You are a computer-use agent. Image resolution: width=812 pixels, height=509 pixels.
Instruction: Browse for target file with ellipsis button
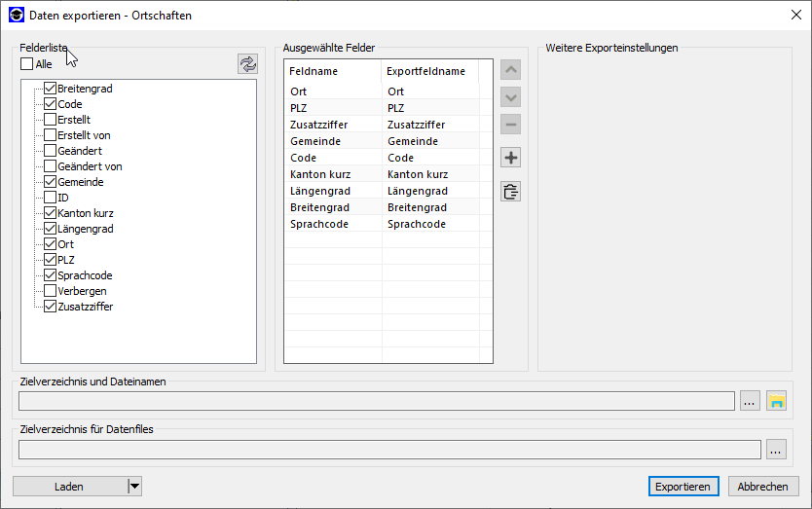[x=749, y=401]
